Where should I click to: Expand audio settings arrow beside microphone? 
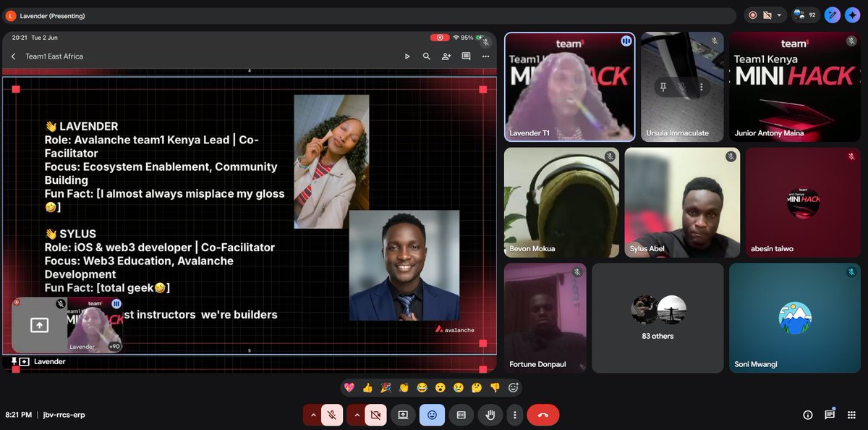(312, 415)
